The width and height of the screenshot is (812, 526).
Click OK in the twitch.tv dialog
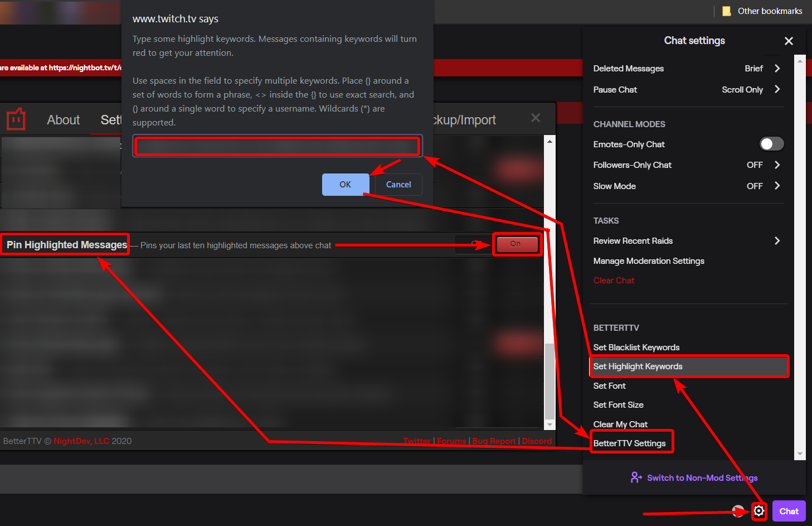[x=346, y=184]
